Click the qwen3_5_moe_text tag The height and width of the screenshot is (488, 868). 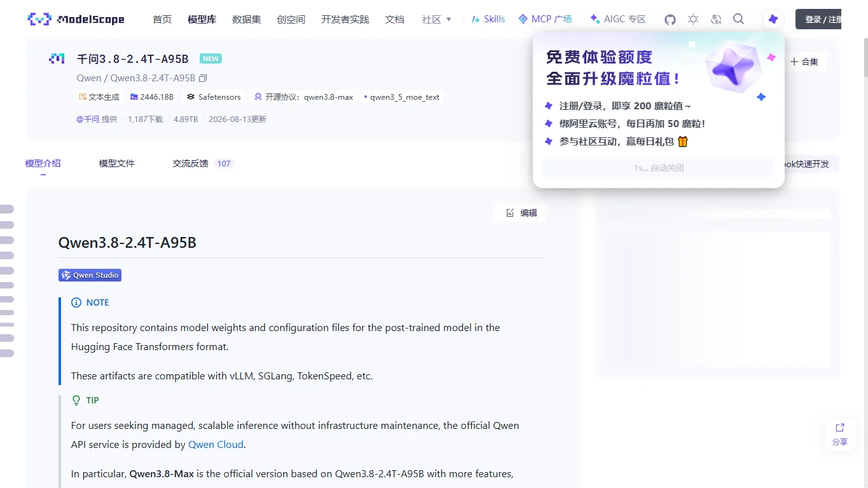402,97
